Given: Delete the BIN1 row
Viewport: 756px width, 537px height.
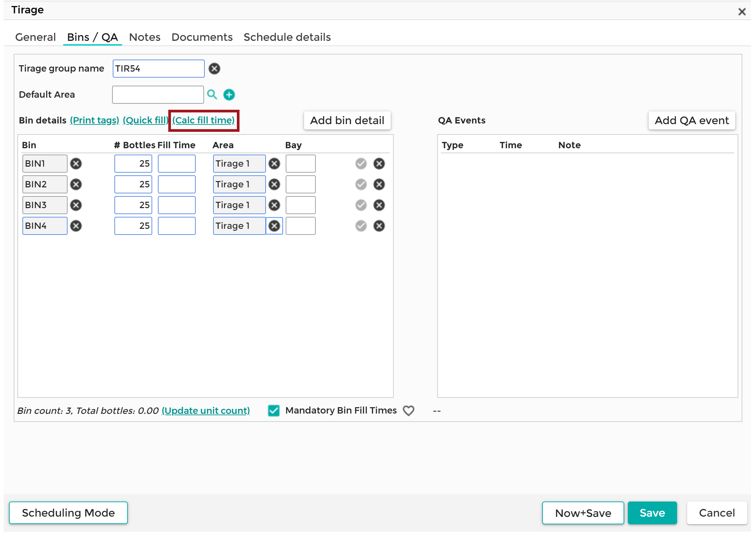Looking at the screenshot, I should [379, 164].
